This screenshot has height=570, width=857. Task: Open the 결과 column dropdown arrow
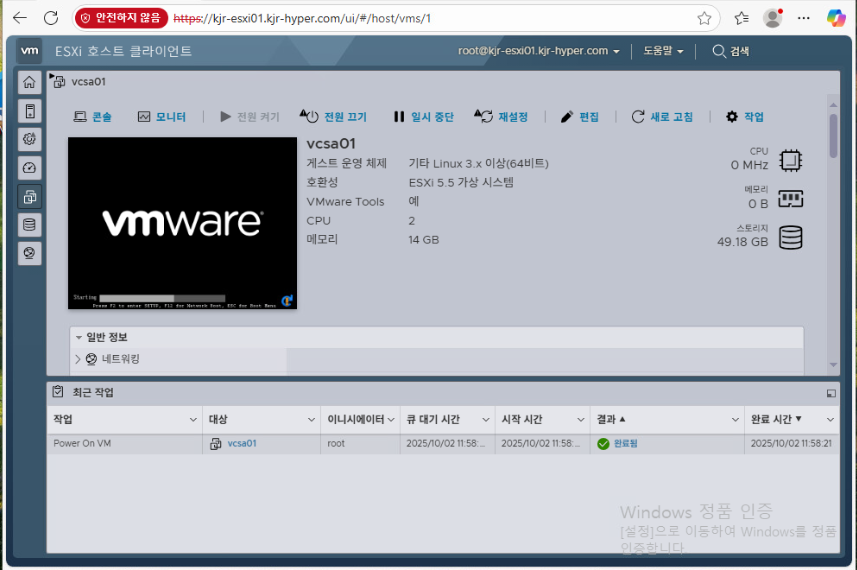[x=735, y=420]
